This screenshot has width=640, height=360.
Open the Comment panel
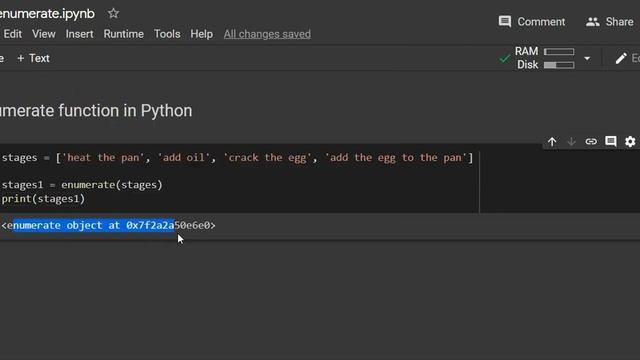[532, 22]
